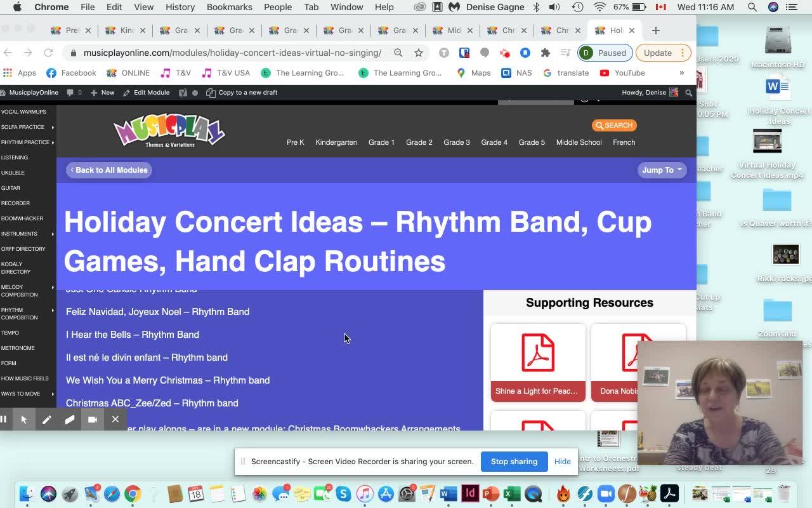Open Spotlight search in the menu bar
Viewport: 812px width, 508px height.
click(752, 7)
